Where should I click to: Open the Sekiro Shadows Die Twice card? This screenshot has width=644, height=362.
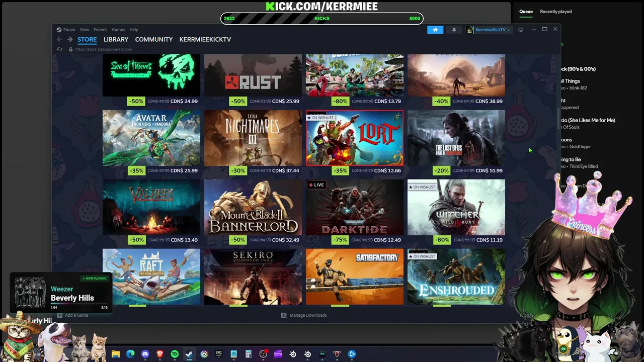(x=253, y=277)
